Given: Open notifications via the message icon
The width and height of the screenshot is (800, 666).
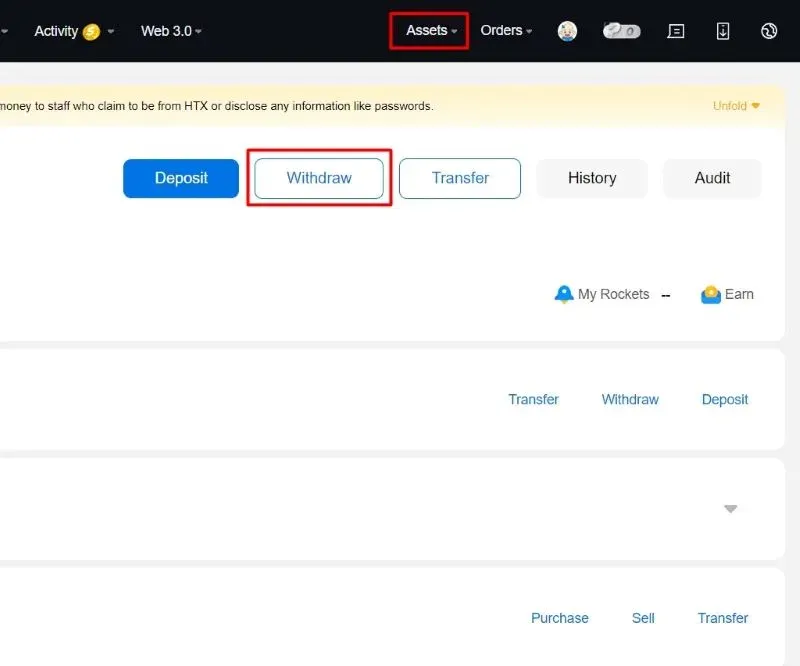Looking at the screenshot, I should pos(676,31).
